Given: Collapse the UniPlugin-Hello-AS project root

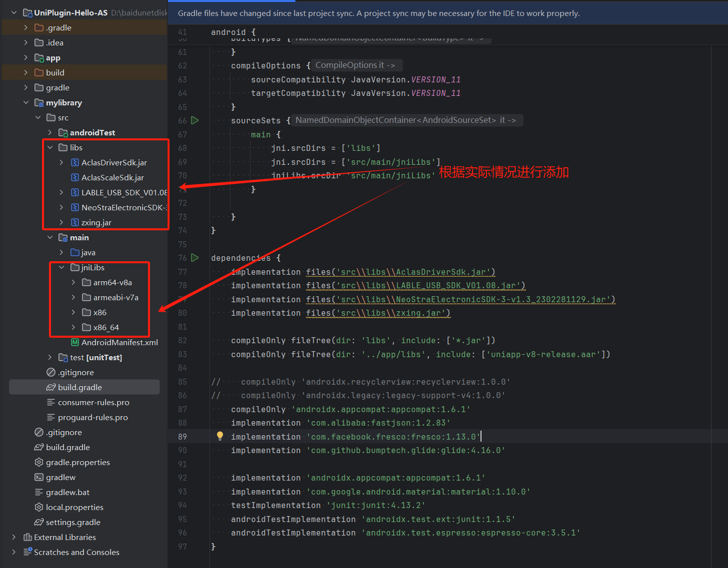Looking at the screenshot, I should coord(14,12).
